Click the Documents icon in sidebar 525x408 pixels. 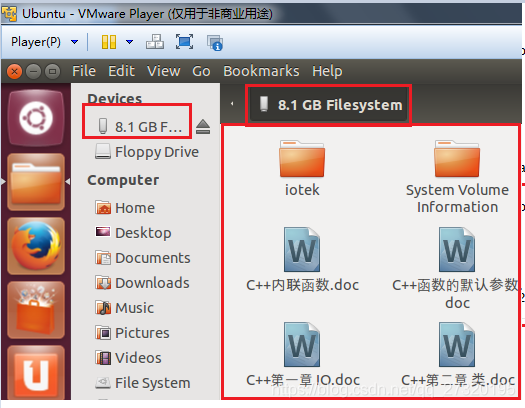(x=103, y=258)
